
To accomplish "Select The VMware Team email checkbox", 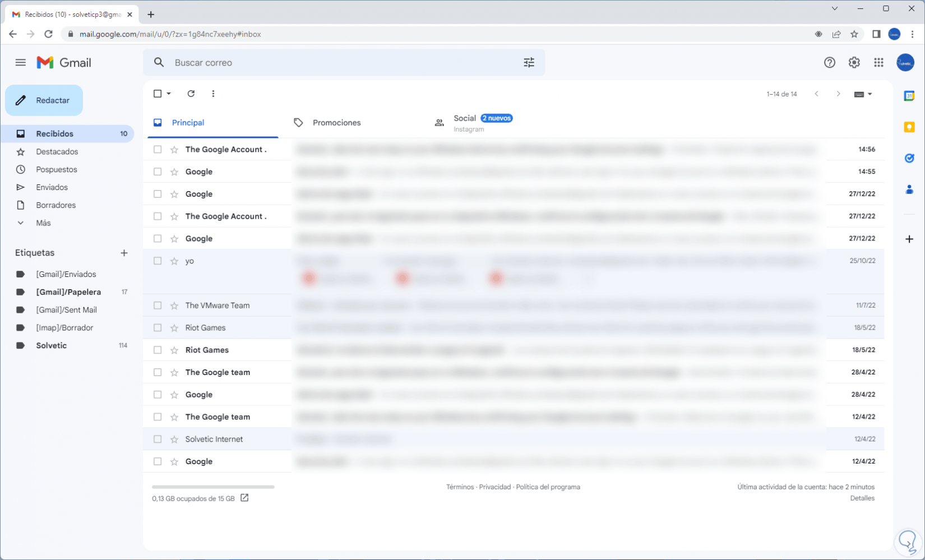I will click(x=158, y=306).
